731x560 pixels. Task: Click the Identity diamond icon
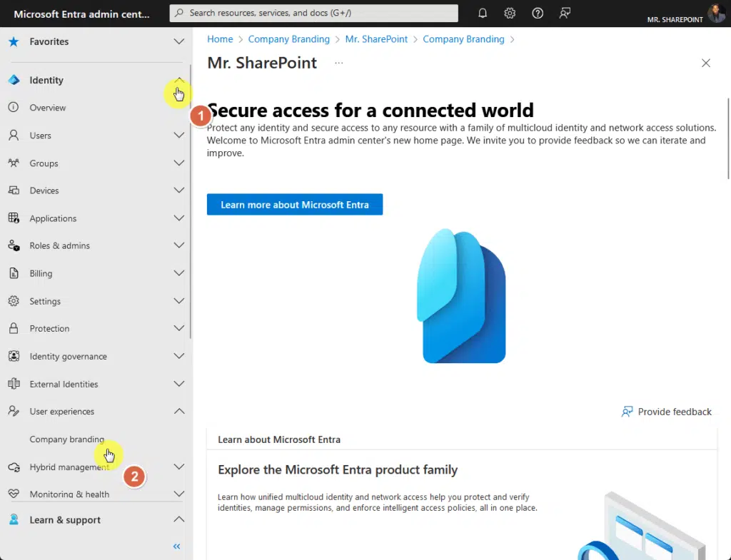[14, 80]
